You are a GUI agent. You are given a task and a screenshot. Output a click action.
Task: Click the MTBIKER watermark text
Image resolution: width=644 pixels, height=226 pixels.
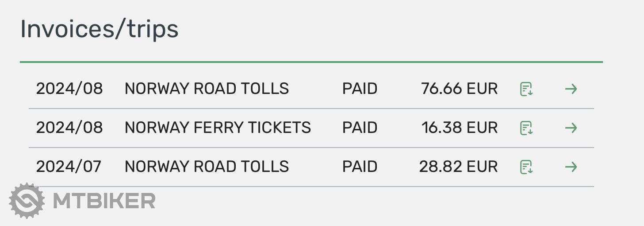click(104, 201)
